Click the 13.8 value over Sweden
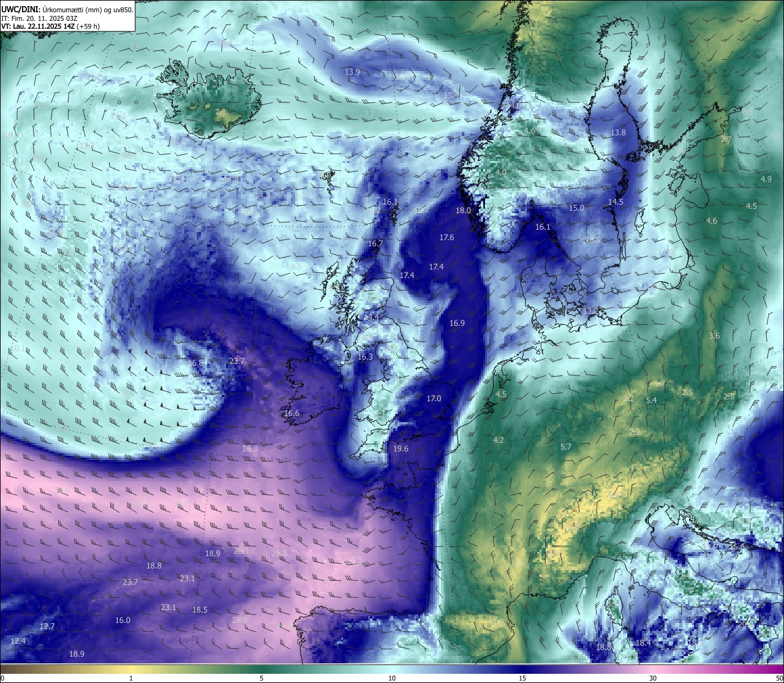Image resolution: width=784 pixels, height=683 pixels. coord(618,132)
